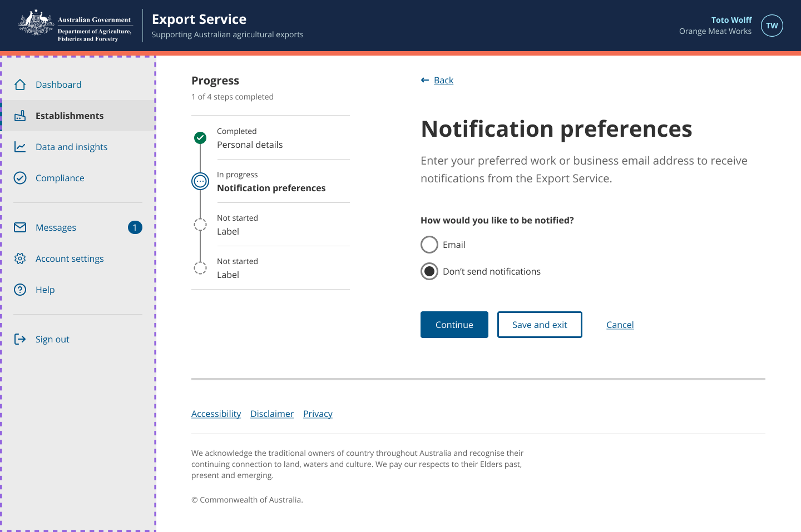Select the Establishments icon in the sidebar

coord(20,116)
